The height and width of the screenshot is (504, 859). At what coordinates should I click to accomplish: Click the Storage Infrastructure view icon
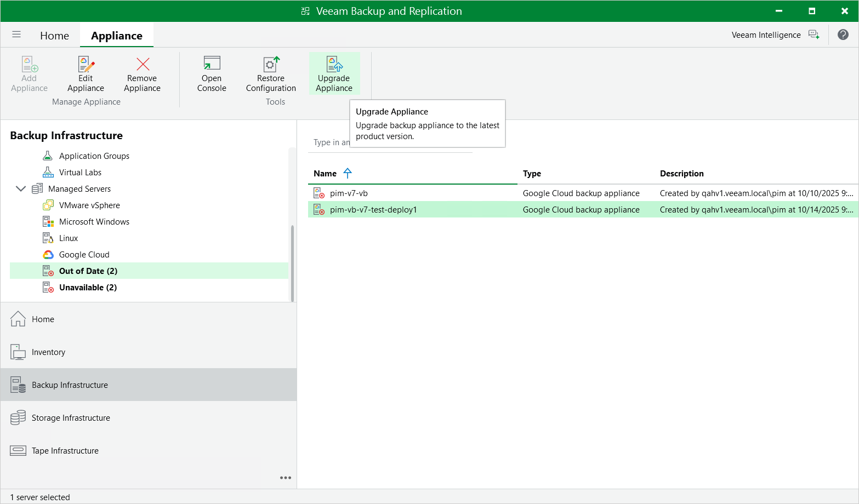pos(18,417)
